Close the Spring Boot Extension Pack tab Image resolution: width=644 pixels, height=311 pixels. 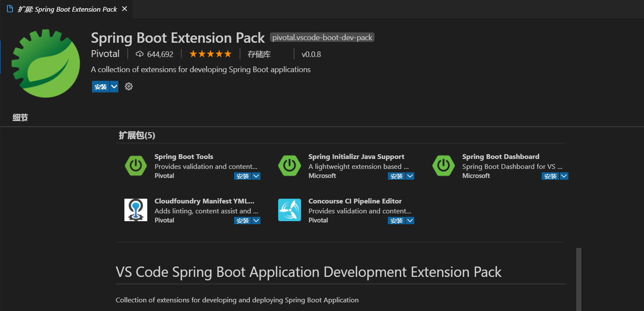click(124, 9)
